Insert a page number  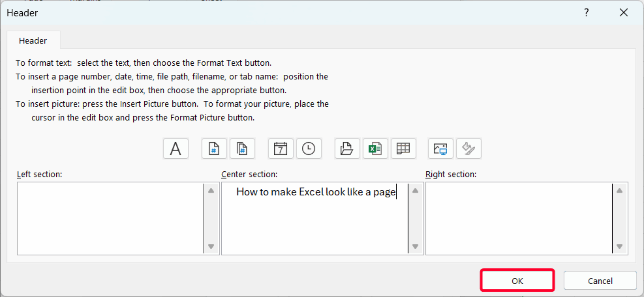pyautogui.click(x=214, y=148)
